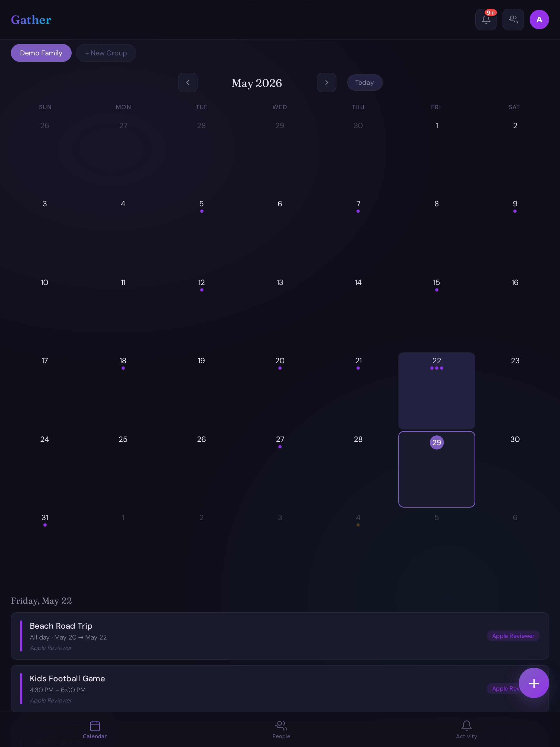Open the Kids Football Game event
Image resolution: width=560 pixels, height=747 pixels.
coord(280,689)
